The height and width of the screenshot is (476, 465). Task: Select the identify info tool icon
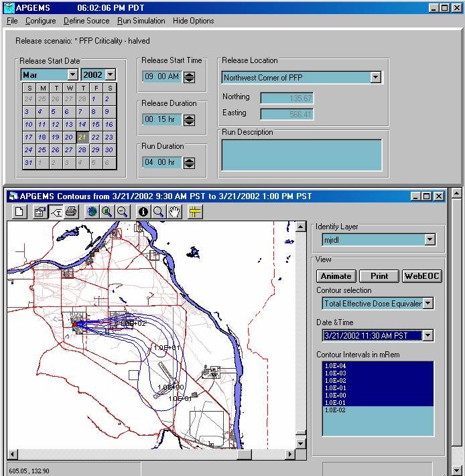(x=143, y=212)
